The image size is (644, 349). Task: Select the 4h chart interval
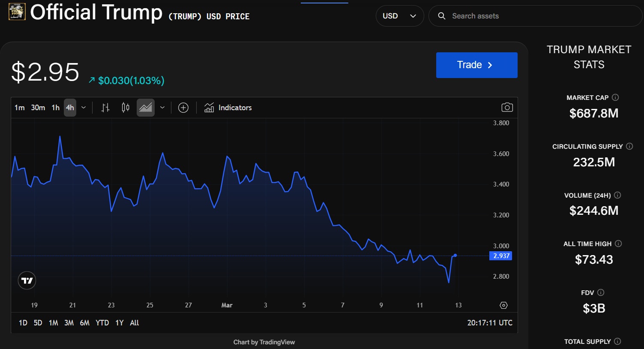tap(70, 108)
